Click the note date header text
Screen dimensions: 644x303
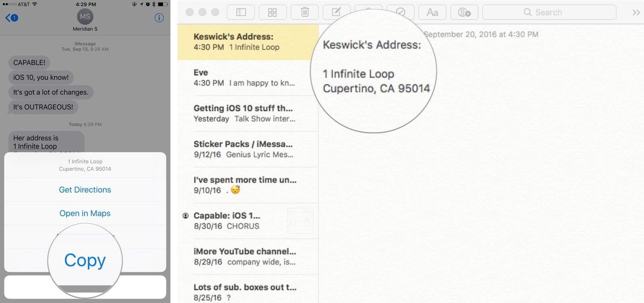[x=481, y=34]
